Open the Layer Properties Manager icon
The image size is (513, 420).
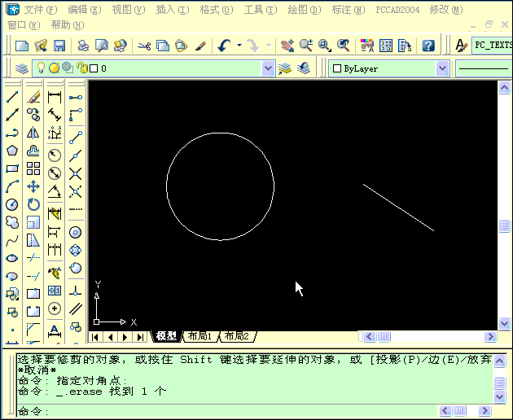coord(22,68)
